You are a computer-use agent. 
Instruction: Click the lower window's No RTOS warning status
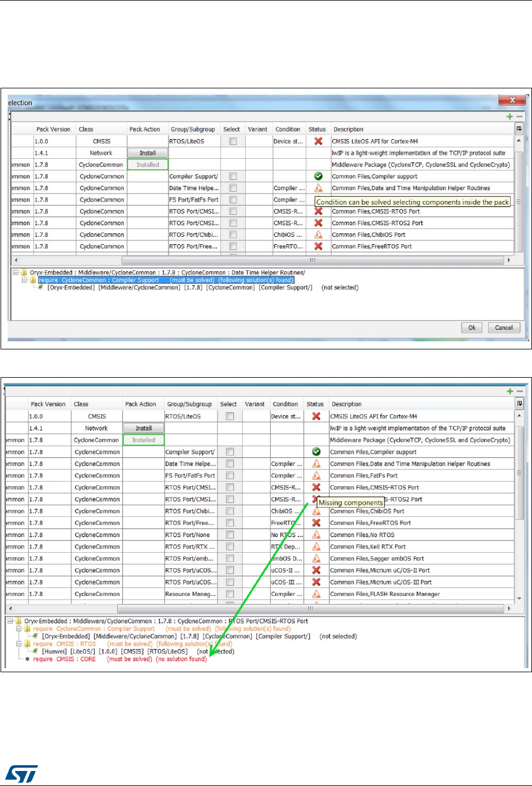(316, 535)
